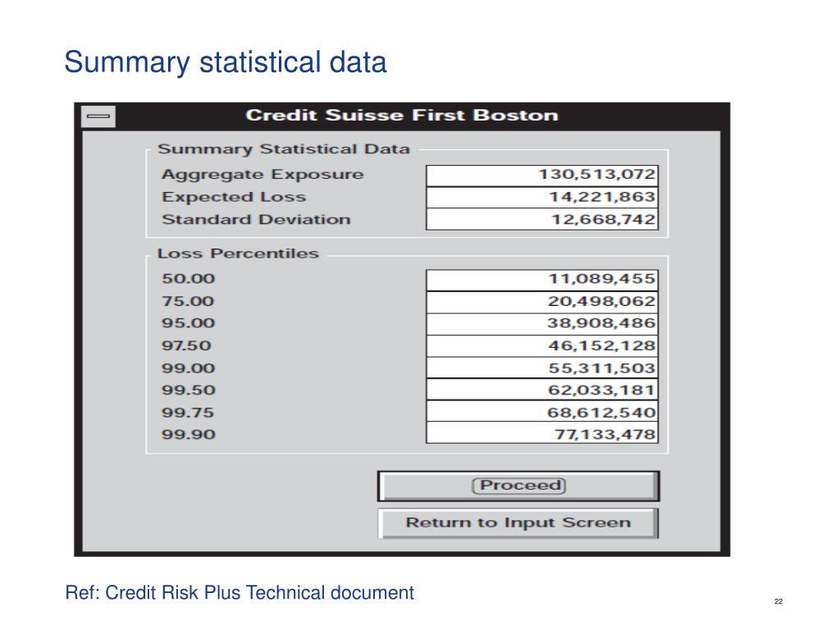Click the slide page number 22

tap(778, 601)
